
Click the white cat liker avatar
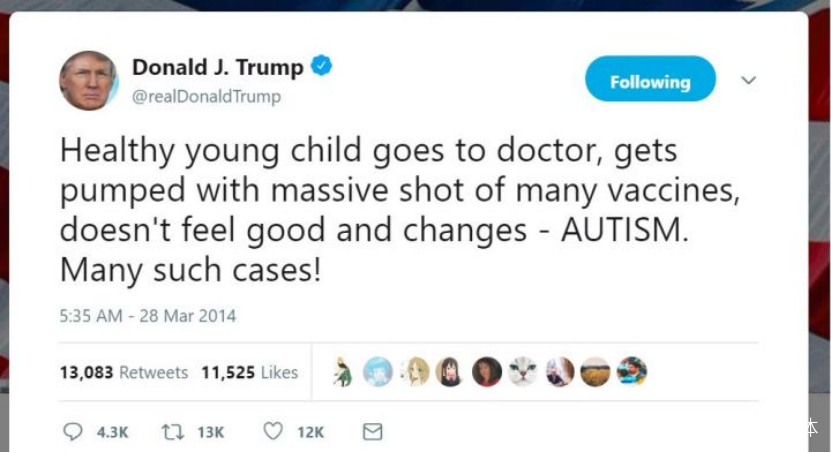[523, 371]
